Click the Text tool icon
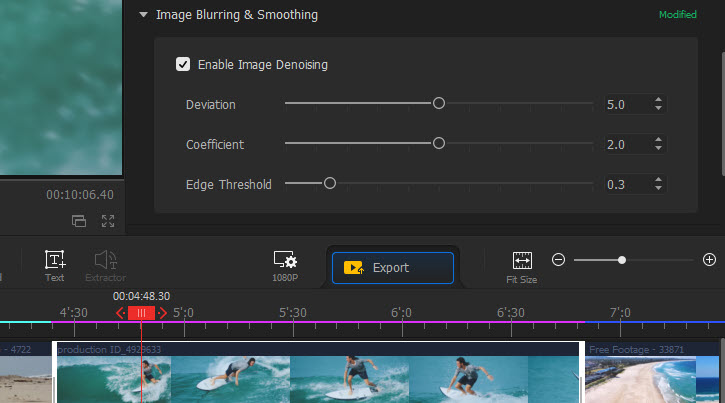Screen dimensions: 725x403 [55, 260]
